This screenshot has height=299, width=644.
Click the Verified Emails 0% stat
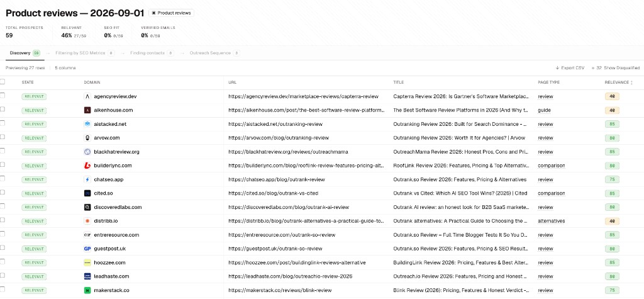pyautogui.click(x=158, y=31)
